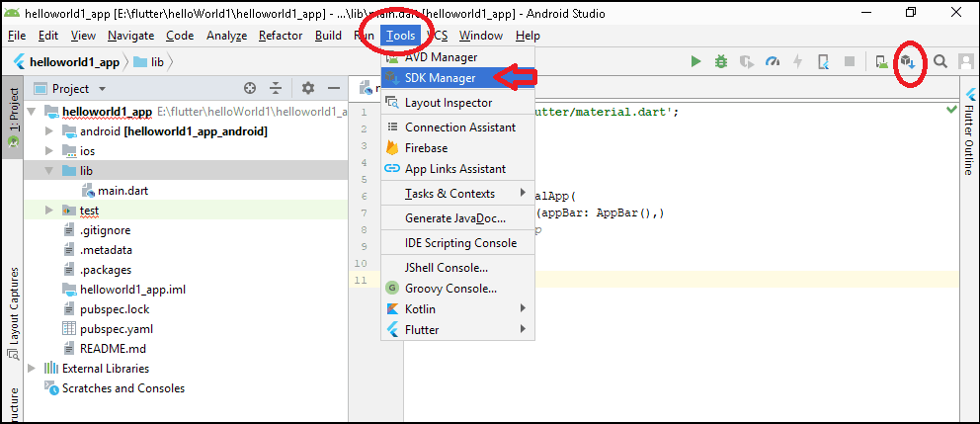
Task: Expand External Libraries node
Action: (33, 369)
